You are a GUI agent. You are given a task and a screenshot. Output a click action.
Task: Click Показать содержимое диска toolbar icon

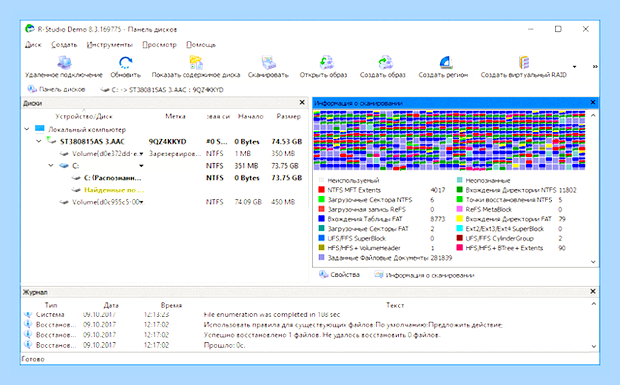(x=196, y=62)
